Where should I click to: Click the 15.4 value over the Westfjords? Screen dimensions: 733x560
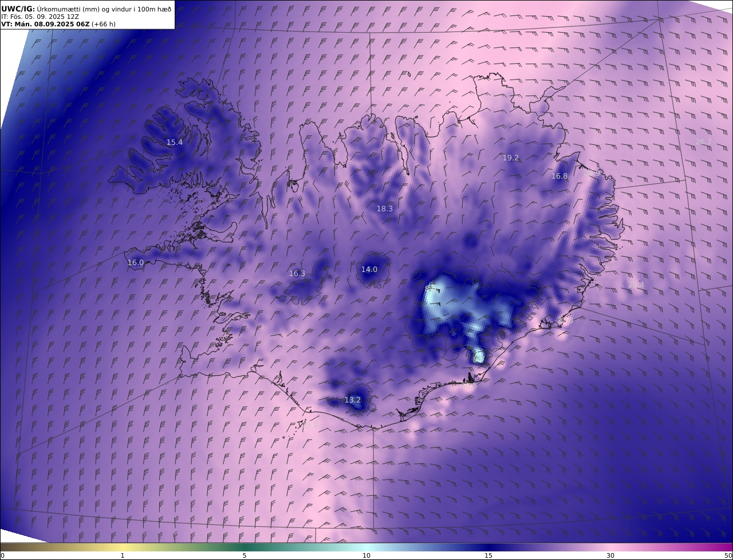click(x=175, y=143)
